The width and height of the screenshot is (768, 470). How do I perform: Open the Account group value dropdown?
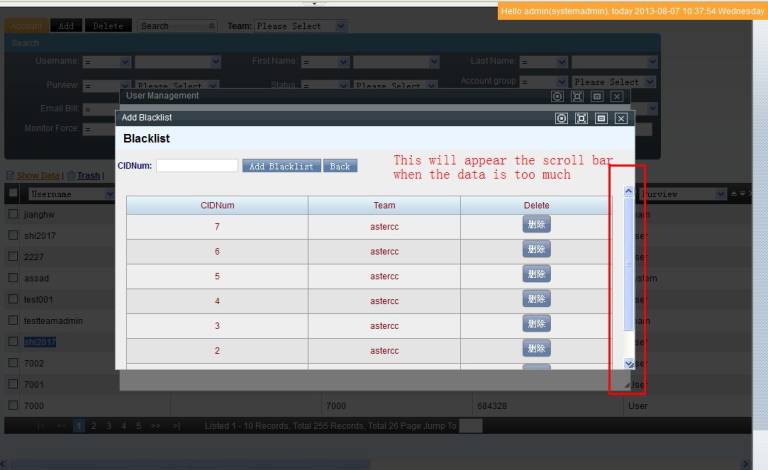point(613,82)
